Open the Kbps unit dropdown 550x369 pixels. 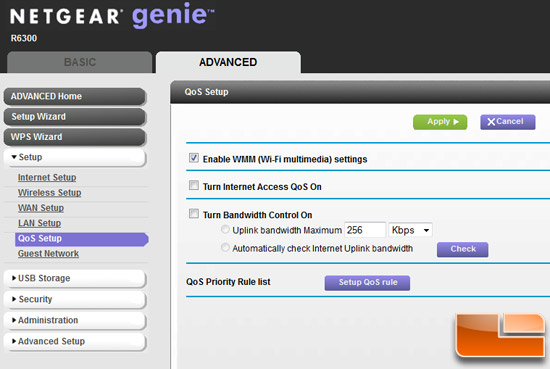[410, 230]
